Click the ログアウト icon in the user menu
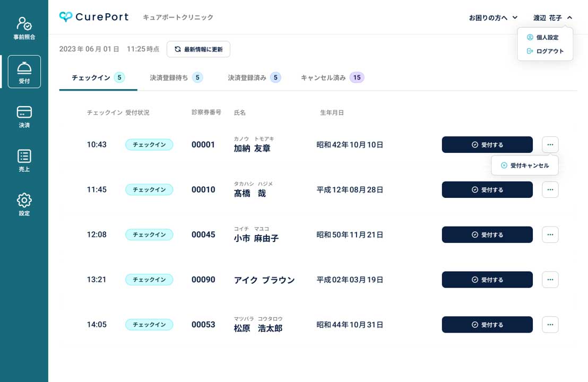Viewport: 588px width, 382px height. pos(529,51)
